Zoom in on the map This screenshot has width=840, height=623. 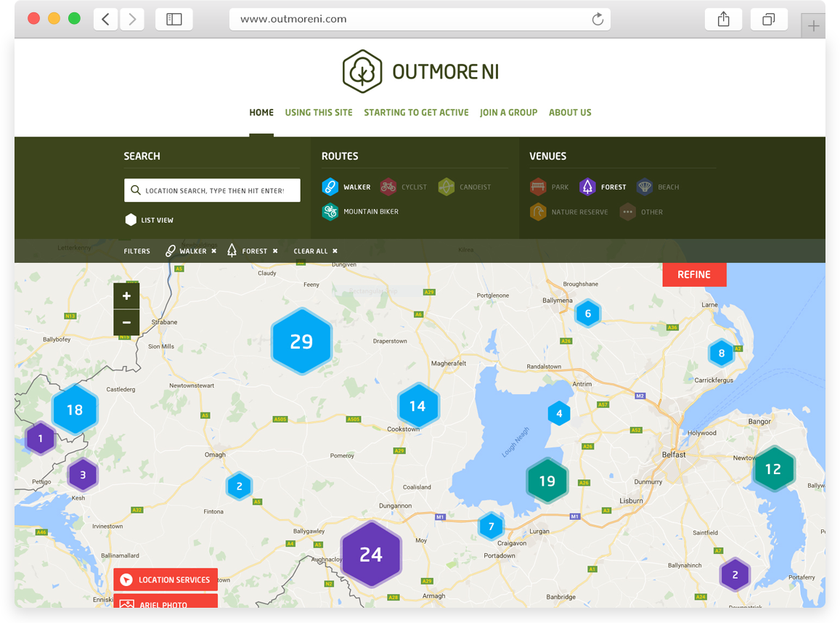tap(126, 296)
